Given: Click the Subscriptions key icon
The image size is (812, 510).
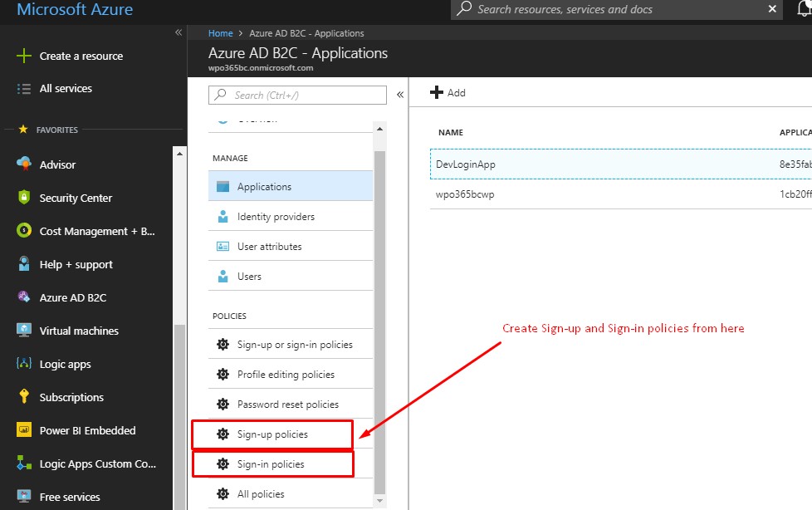Looking at the screenshot, I should (24, 396).
